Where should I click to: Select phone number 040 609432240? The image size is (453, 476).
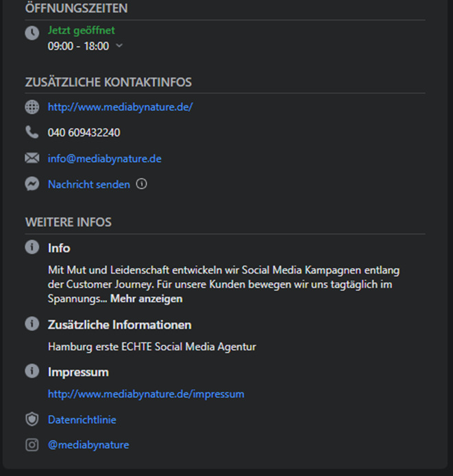point(84,132)
